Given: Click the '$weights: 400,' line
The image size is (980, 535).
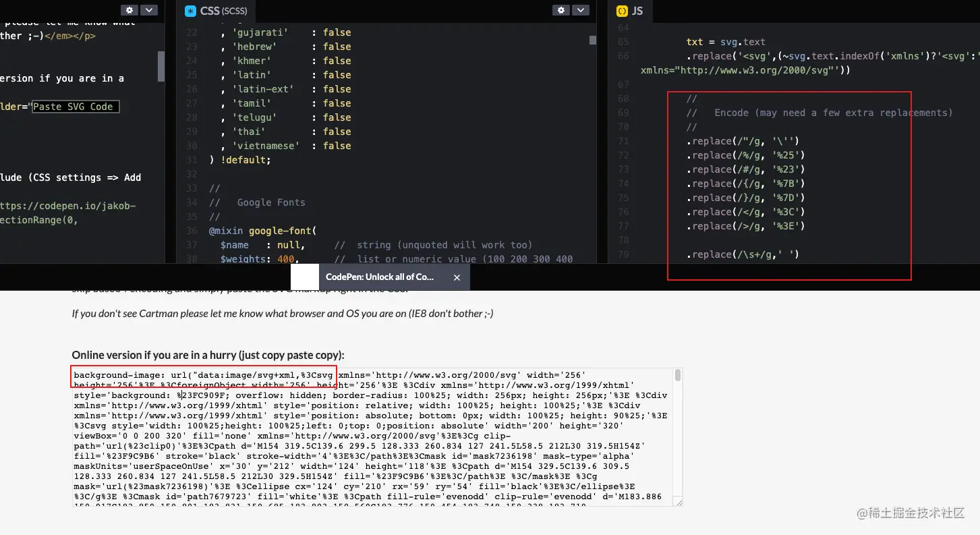Looking at the screenshot, I should click(260, 259).
